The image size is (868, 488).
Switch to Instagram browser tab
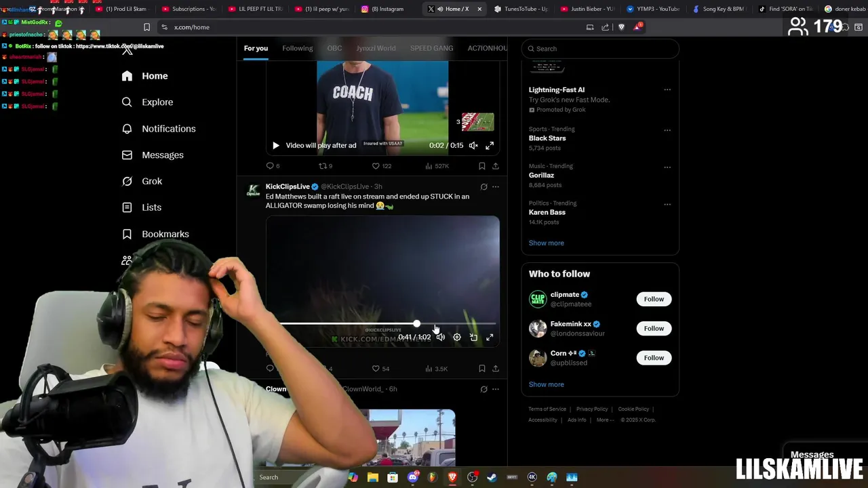[387, 9]
